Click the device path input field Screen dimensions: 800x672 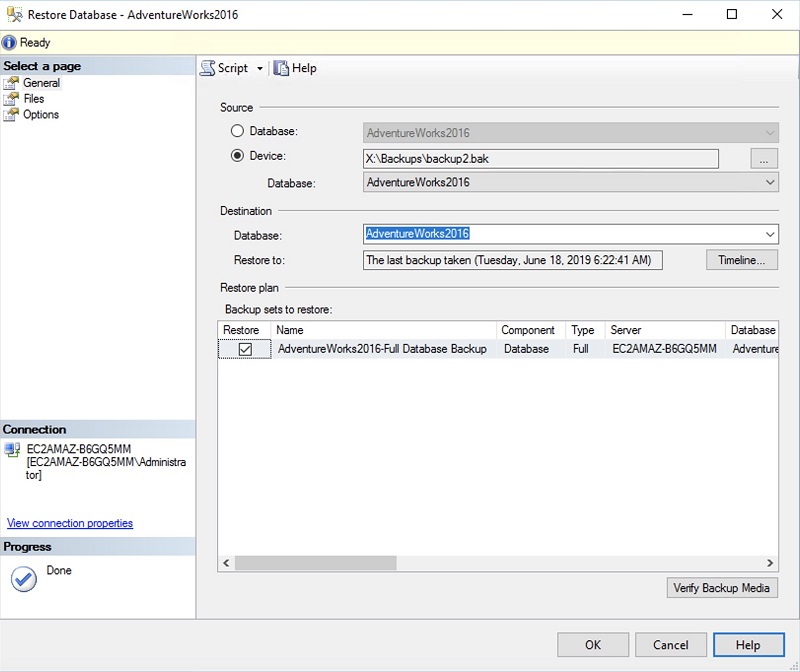click(541, 159)
